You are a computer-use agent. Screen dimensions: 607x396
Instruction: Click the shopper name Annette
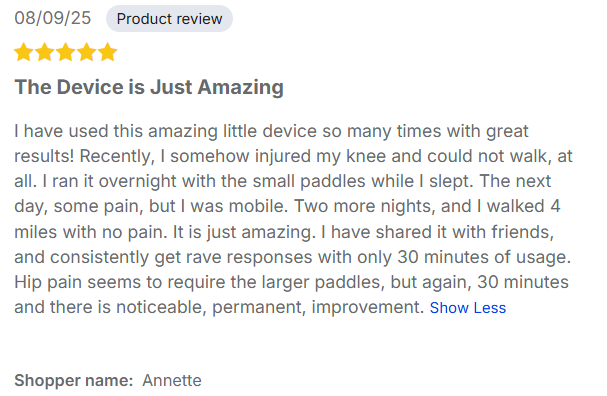coord(172,381)
